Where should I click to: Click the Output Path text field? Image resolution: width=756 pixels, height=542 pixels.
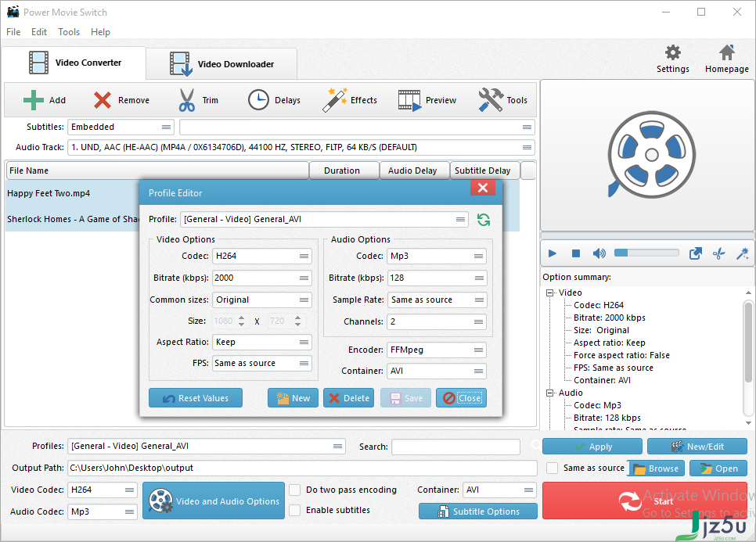[x=302, y=468]
